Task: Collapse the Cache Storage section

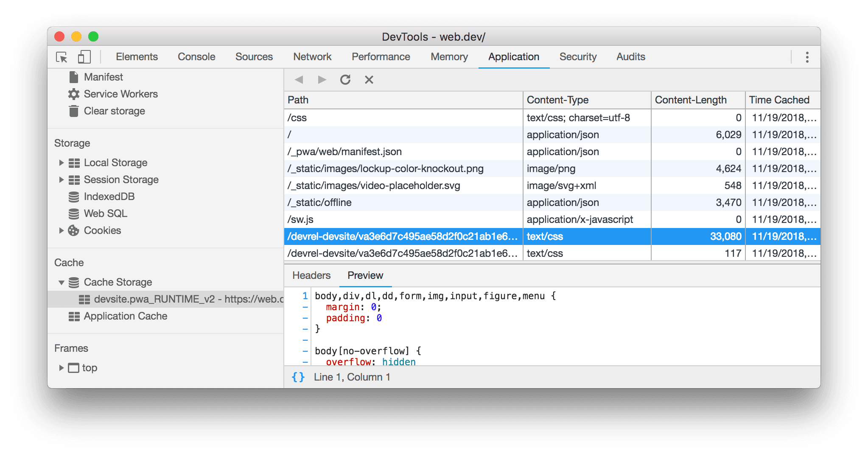Action: click(x=61, y=282)
